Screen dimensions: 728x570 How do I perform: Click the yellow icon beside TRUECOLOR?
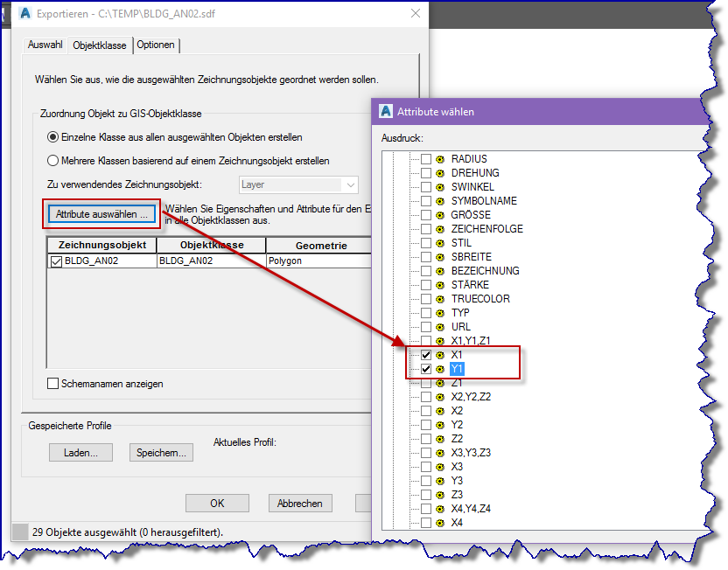click(x=439, y=298)
